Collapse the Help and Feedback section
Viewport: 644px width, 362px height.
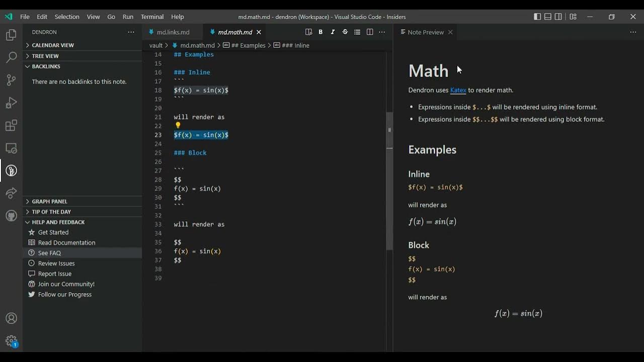[x=83, y=222]
